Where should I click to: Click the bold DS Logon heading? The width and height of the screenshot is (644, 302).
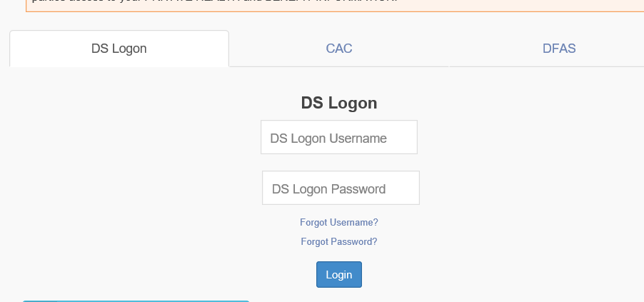point(339,104)
